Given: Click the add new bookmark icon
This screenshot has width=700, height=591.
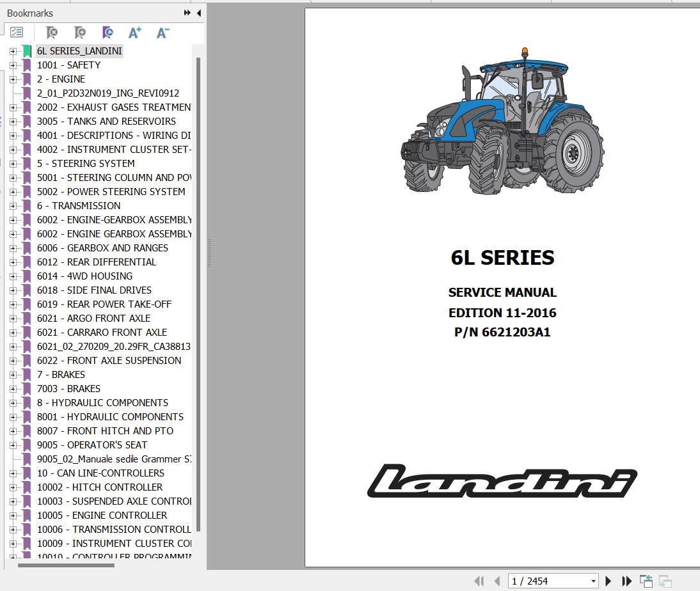Looking at the screenshot, I should pos(80,32).
